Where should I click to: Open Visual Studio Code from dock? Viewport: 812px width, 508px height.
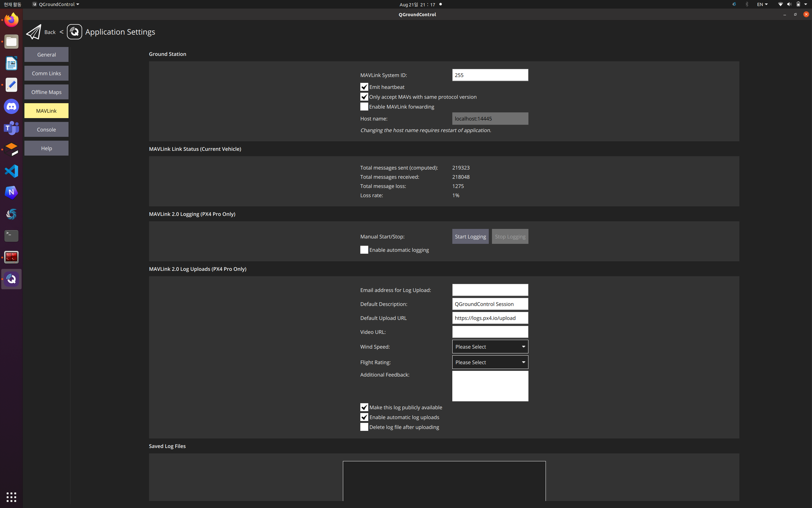coord(11,171)
